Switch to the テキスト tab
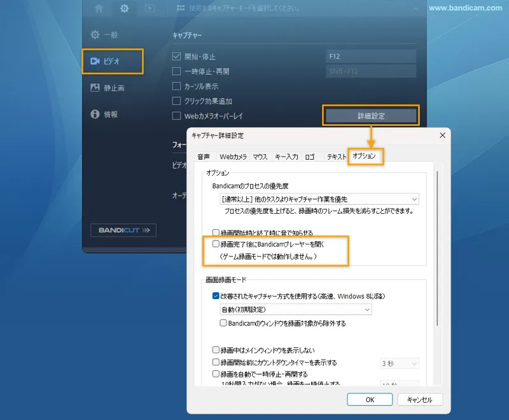The image size is (509, 420). click(x=337, y=157)
